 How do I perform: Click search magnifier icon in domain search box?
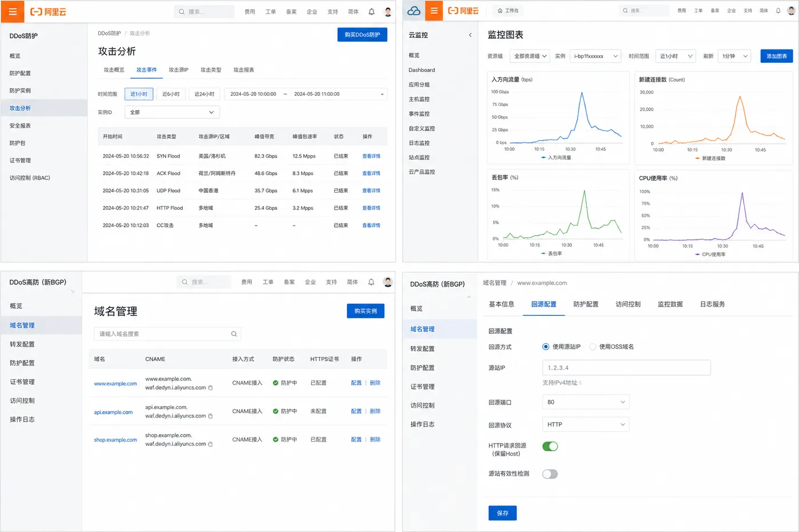tap(234, 334)
